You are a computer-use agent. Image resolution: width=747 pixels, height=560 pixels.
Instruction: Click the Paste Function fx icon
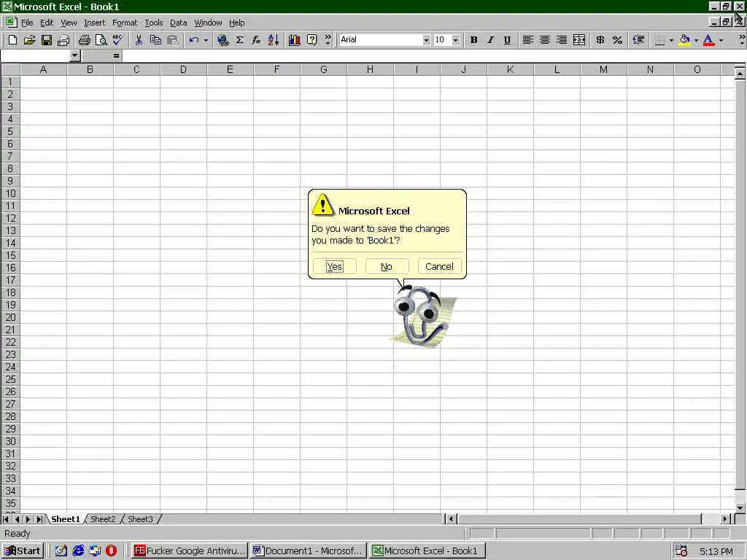point(256,40)
